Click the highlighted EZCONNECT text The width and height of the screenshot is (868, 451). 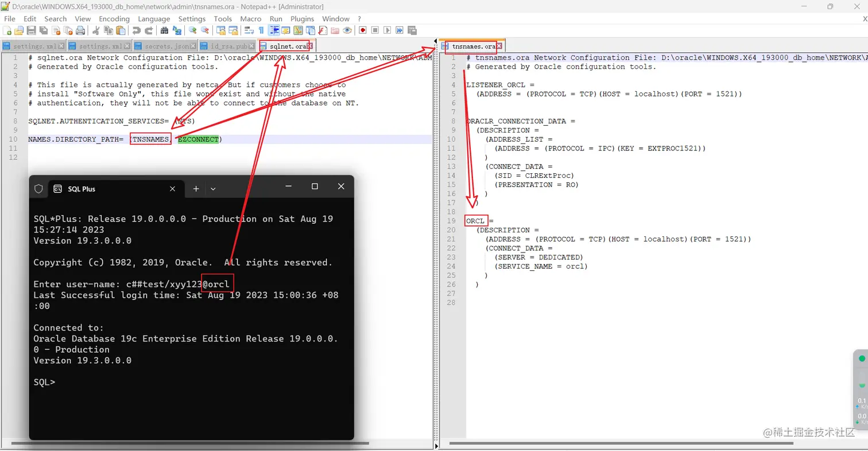point(199,139)
